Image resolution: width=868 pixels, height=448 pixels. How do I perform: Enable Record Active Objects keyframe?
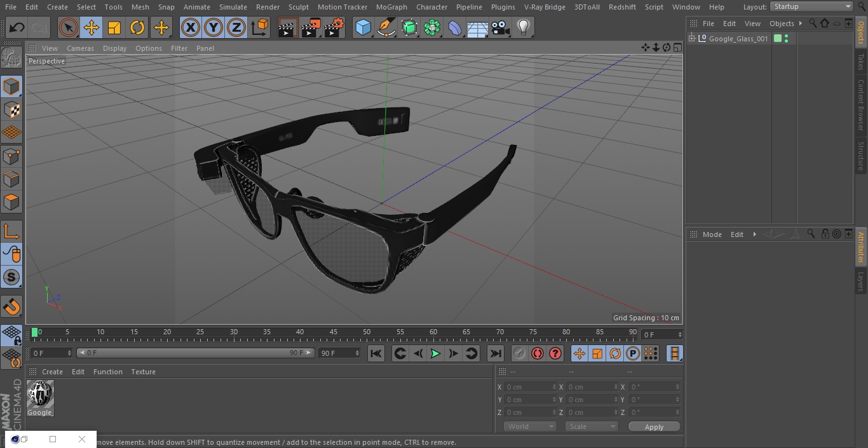(x=520, y=353)
